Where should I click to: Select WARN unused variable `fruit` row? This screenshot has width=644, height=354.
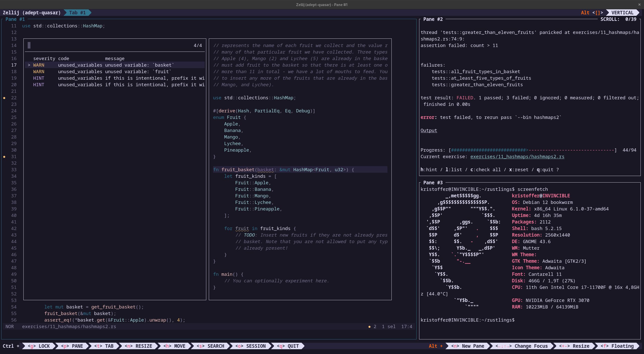pyautogui.click(x=115, y=72)
